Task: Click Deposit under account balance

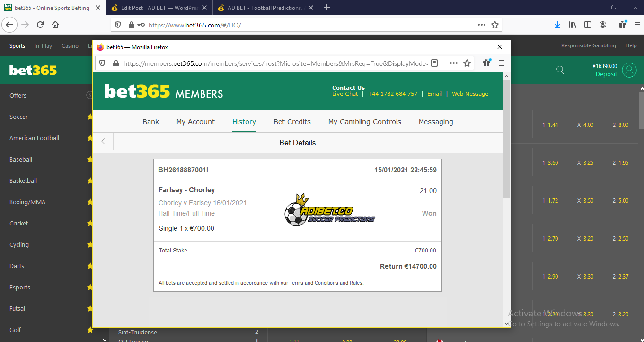Action: point(606,74)
